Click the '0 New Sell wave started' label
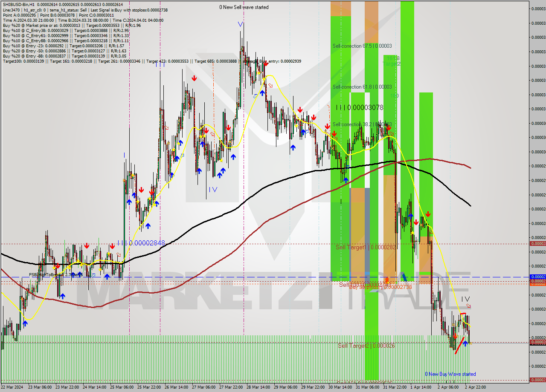Viewport: 546px width, 392px height. pyautogui.click(x=244, y=7)
